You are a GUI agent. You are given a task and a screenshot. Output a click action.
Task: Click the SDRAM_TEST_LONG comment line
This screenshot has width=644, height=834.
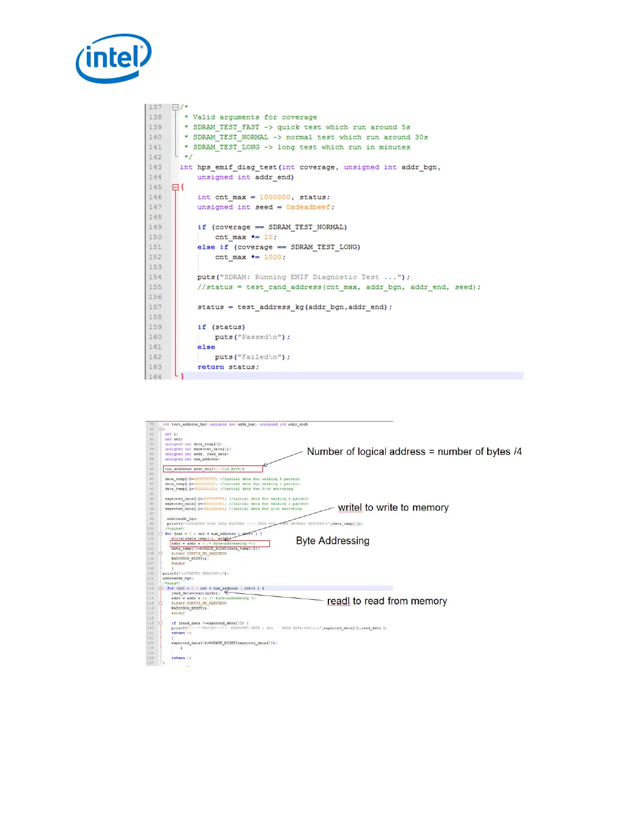coord(297,147)
